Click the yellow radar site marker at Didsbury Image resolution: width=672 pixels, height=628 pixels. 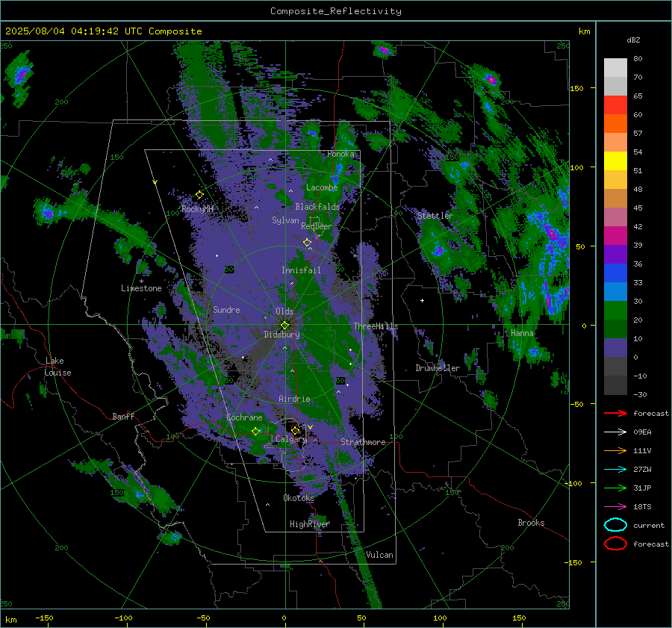284,326
